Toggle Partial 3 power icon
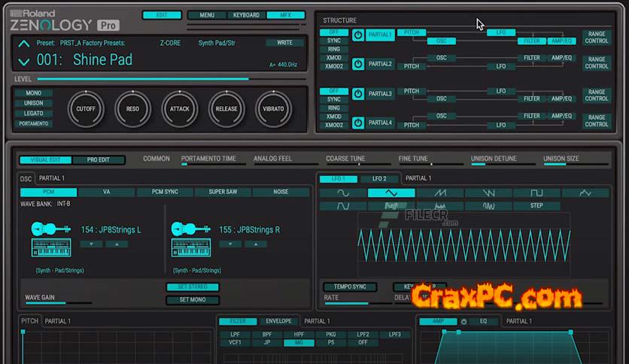 coord(358,94)
